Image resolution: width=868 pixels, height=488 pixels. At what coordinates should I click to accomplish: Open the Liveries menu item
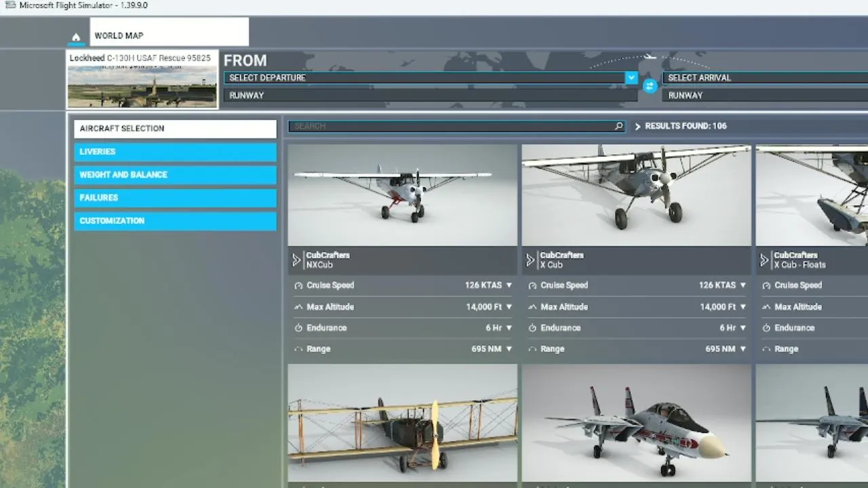coord(175,152)
